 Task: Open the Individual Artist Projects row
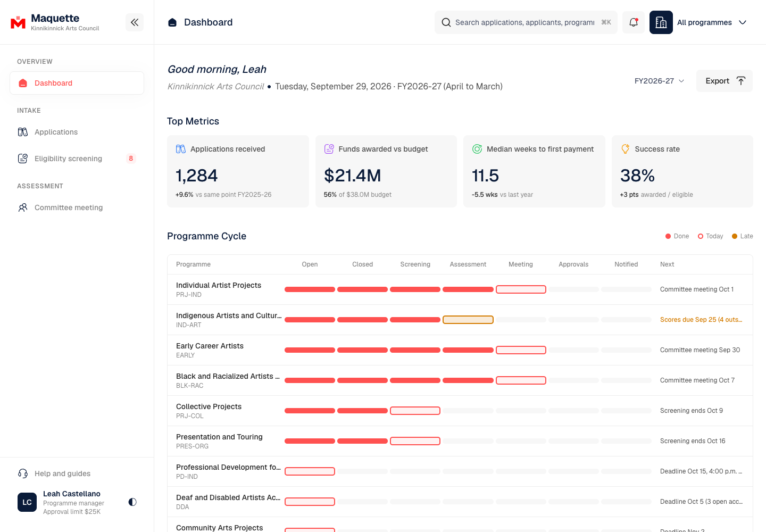pos(460,289)
